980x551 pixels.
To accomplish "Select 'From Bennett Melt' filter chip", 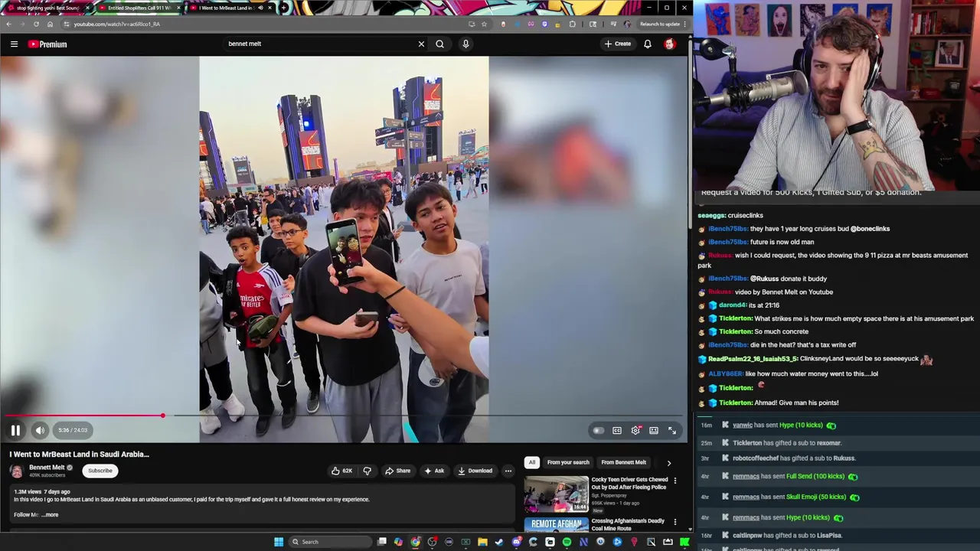I will coord(623,462).
